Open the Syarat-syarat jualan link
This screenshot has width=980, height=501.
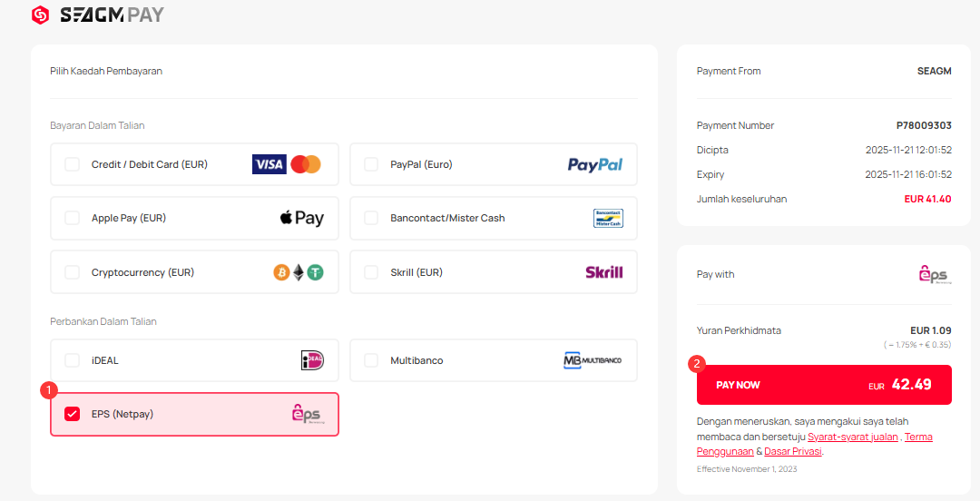tap(853, 437)
